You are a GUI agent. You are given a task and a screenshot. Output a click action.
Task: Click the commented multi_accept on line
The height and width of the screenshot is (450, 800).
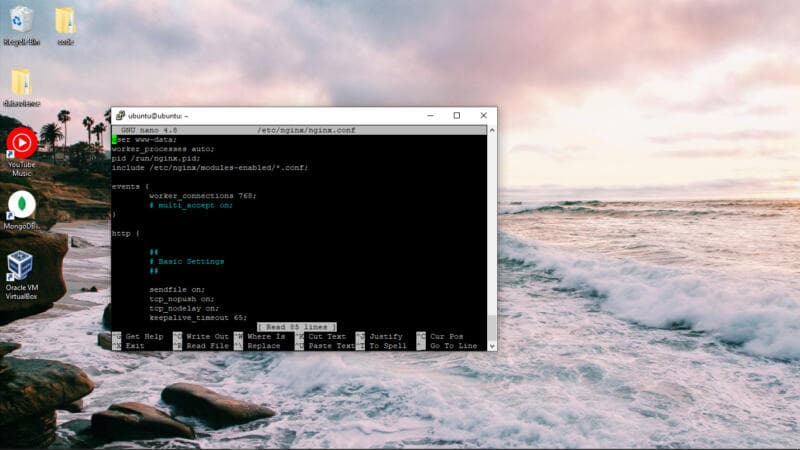[190, 205]
